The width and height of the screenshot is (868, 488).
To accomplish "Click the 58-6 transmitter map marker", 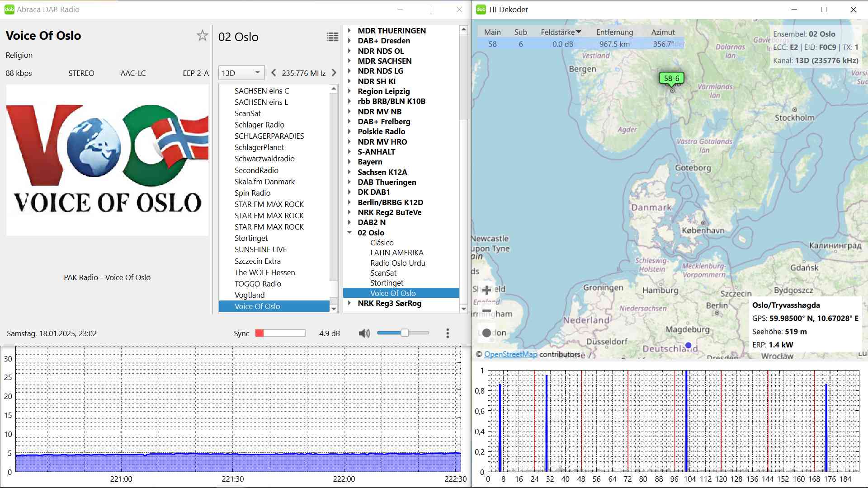I will 671,79.
